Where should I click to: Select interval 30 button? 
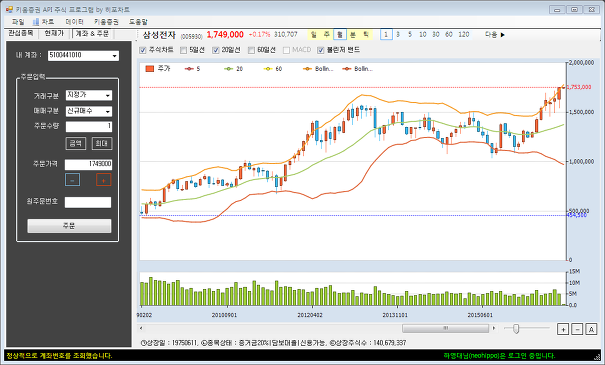pos(436,35)
